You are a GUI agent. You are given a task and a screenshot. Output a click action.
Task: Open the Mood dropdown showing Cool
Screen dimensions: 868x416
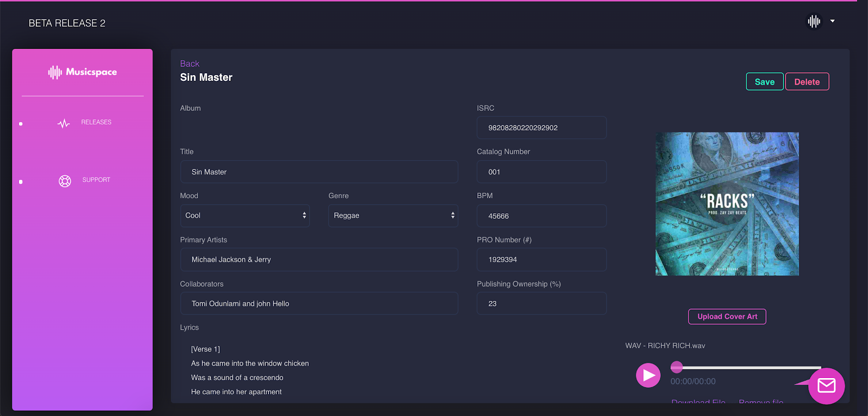coord(245,216)
